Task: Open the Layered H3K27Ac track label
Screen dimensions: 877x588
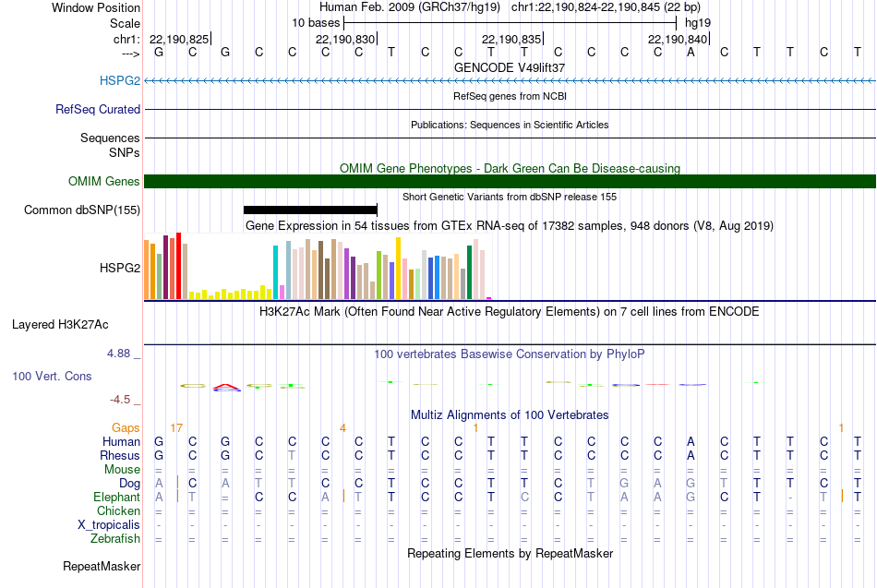Action: click(60, 324)
